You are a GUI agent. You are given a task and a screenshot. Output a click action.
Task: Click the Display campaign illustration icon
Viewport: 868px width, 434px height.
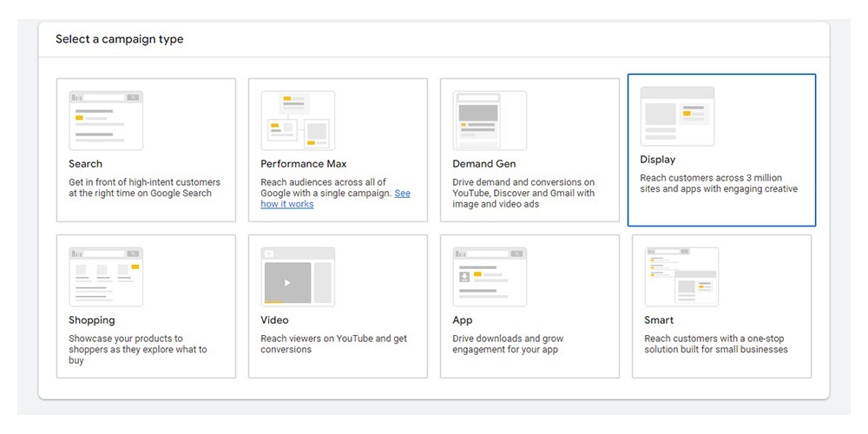click(x=677, y=116)
